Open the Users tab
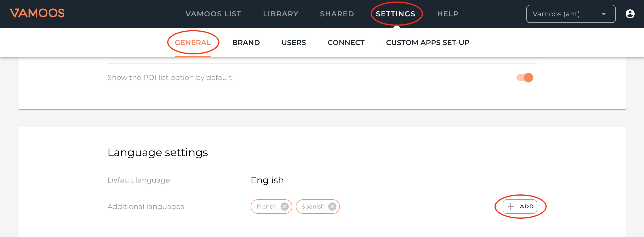Viewport: 644px width, 237px height. [x=294, y=43]
